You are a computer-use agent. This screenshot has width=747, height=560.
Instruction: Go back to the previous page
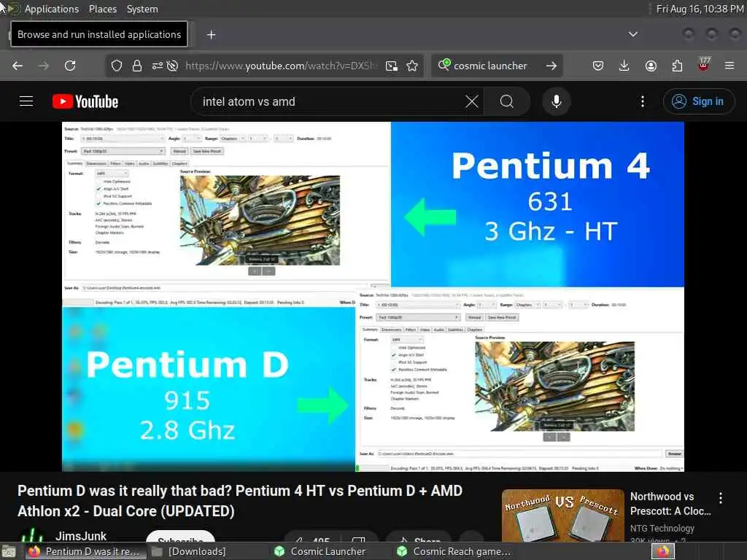tap(18, 66)
